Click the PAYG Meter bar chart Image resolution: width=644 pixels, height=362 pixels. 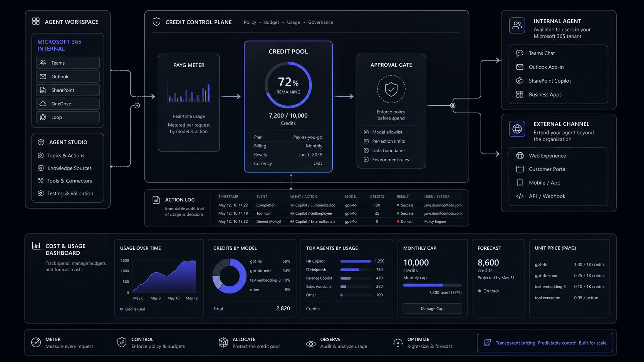189,92
